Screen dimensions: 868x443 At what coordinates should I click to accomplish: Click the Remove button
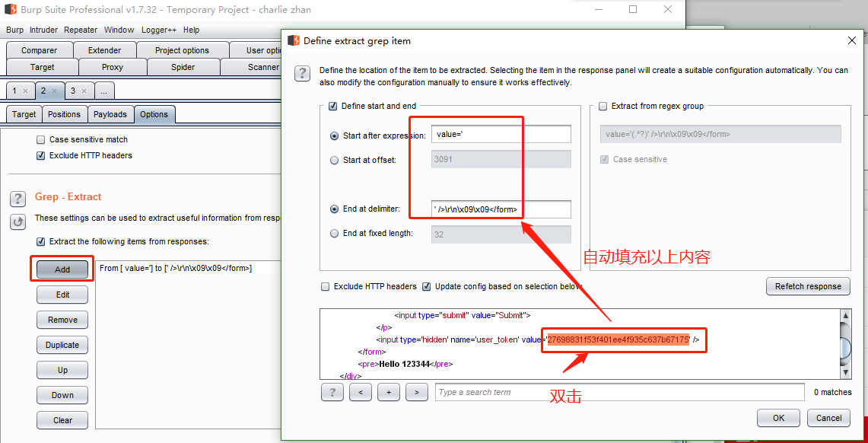(x=62, y=320)
